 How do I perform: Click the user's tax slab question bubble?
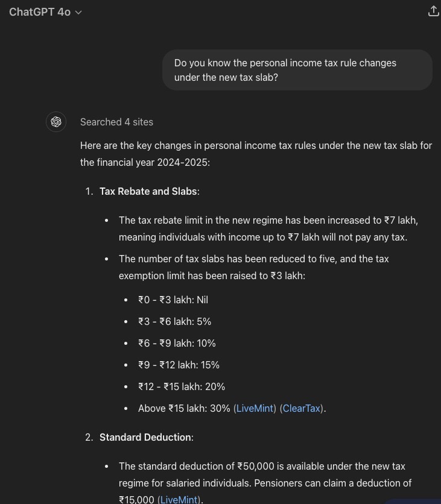click(x=297, y=71)
